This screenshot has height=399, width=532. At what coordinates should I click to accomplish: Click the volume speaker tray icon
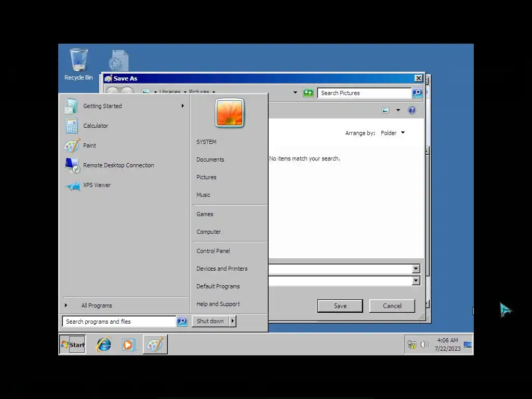pyautogui.click(x=424, y=345)
